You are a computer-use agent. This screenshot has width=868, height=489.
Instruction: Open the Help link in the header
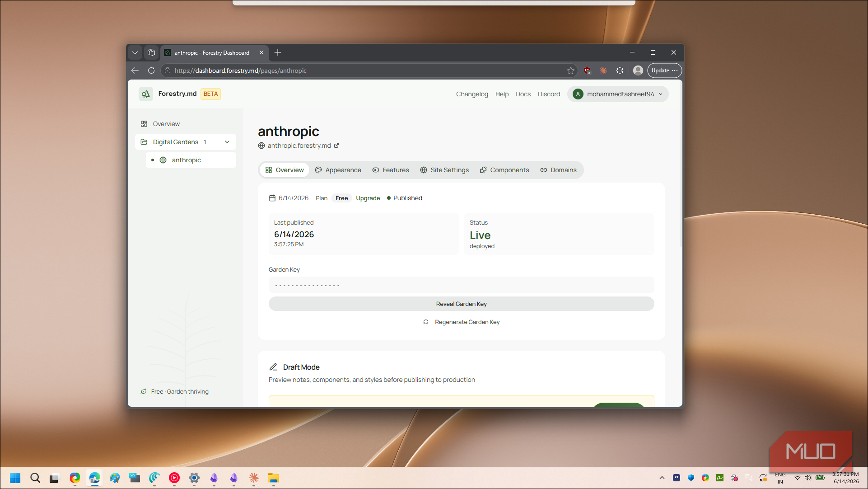pyautogui.click(x=502, y=94)
